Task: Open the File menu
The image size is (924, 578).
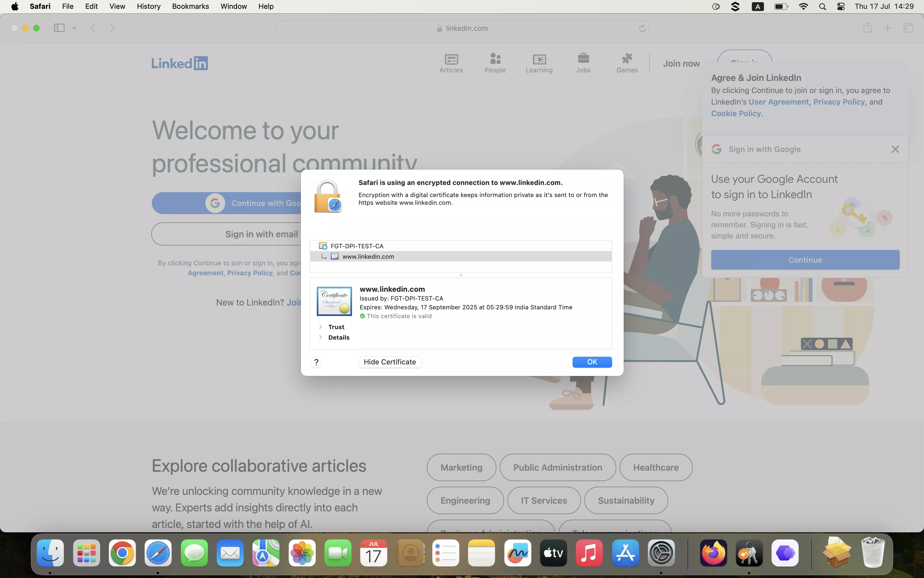Action: 68,7
